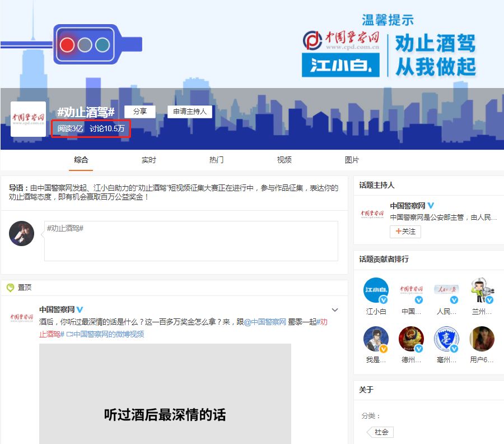The width and height of the screenshot is (504, 444).
Task: Click the #劝止酒驾# topic title
Action: click(86, 112)
